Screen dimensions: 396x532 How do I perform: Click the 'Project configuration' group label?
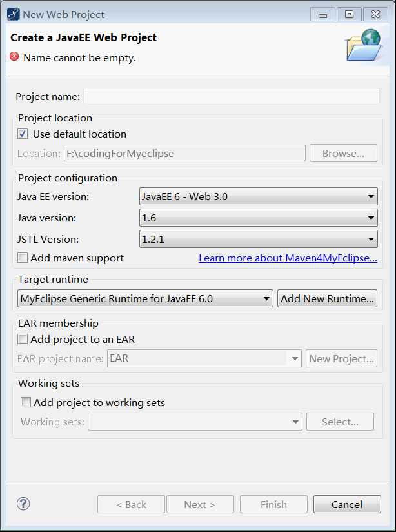pyautogui.click(x=68, y=178)
